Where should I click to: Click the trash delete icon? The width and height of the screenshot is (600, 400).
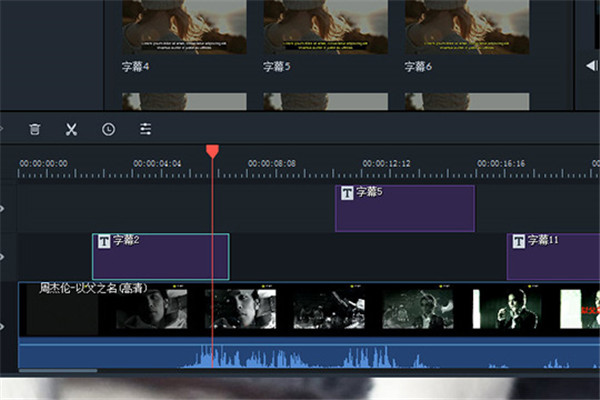click(34, 129)
